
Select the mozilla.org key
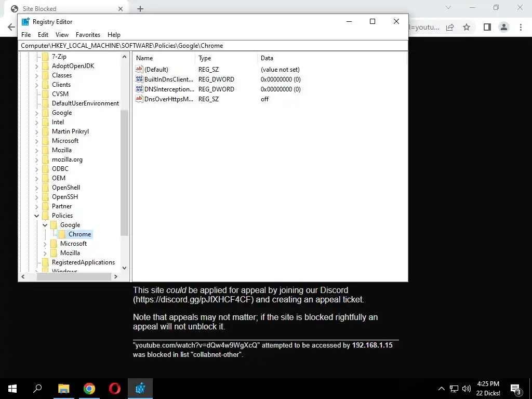point(67,159)
